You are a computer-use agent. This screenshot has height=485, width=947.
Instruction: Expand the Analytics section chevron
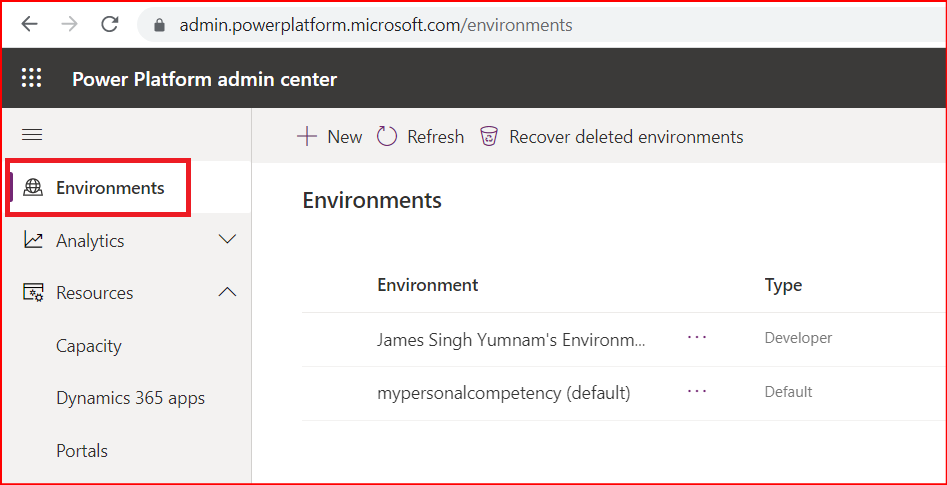[x=227, y=240]
